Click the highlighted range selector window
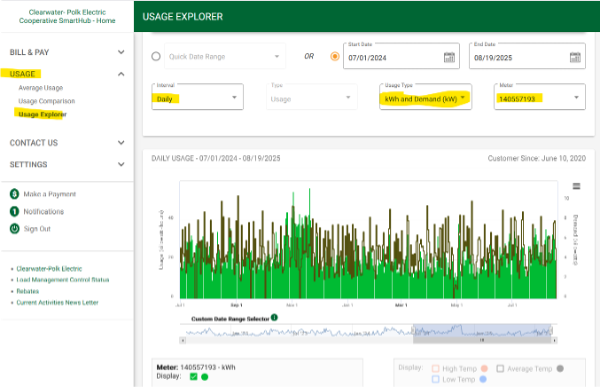The height and width of the screenshot is (388, 600). [x=482, y=330]
